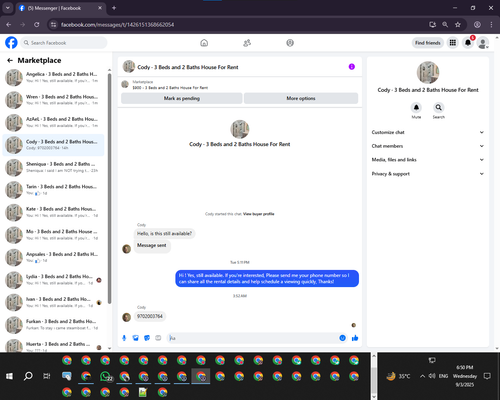Open Mo conversation in list
The width and height of the screenshot is (500, 400).
[x=53, y=235]
